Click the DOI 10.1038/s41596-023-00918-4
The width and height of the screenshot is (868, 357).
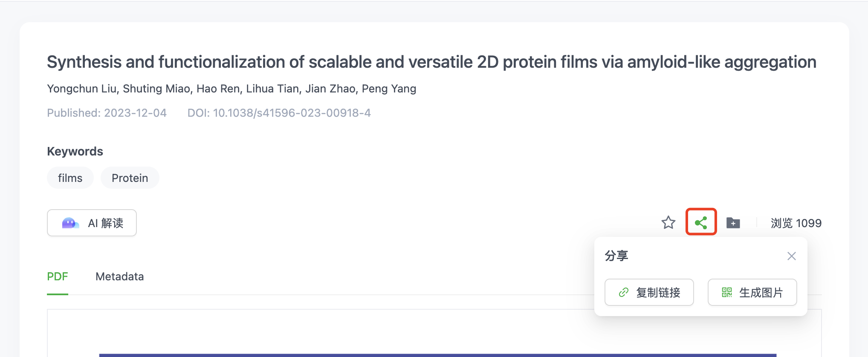pyautogui.click(x=292, y=113)
